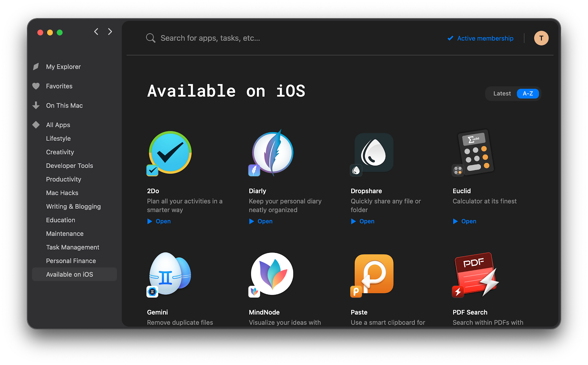Click the small iOS badge on Dropshare icon
The image size is (588, 365).
click(356, 170)
